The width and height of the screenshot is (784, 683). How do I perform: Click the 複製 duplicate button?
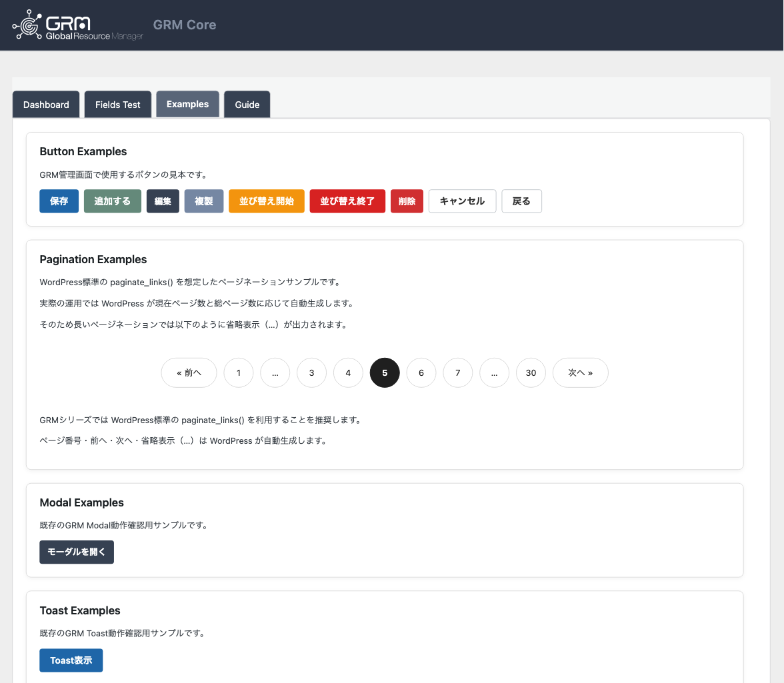coord(204,201)
